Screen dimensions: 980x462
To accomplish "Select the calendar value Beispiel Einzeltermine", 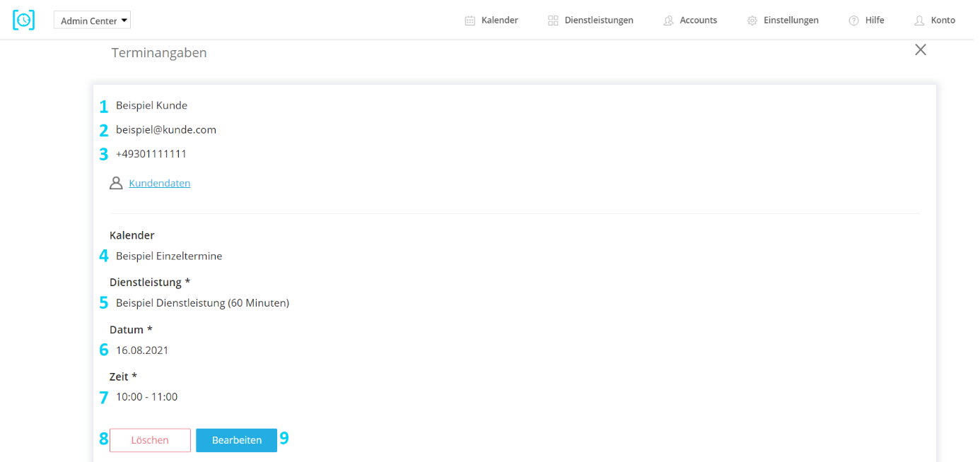I will (169, 256).
